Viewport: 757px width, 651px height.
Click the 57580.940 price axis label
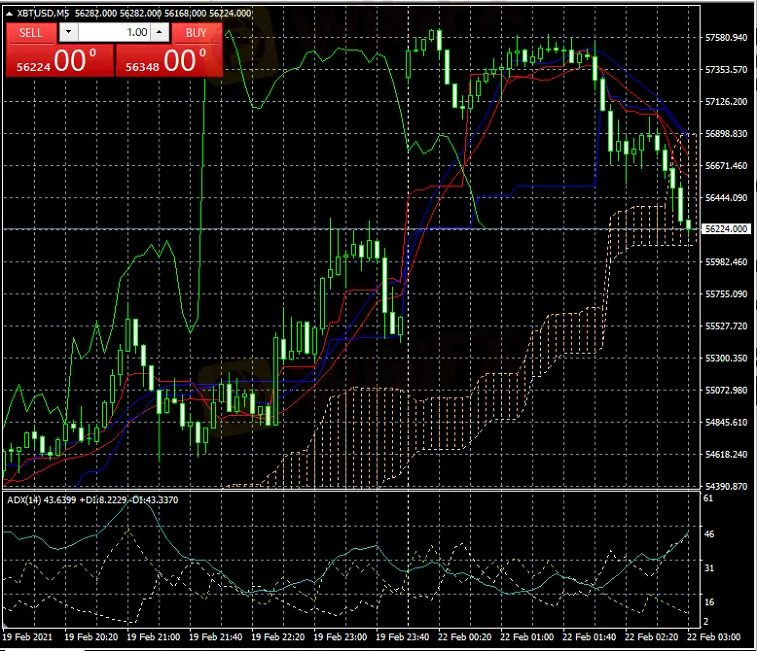tap(727, 38)
